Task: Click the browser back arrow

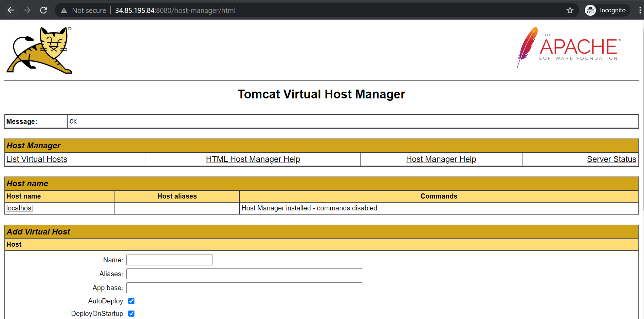Action: (x=11, y=10)
